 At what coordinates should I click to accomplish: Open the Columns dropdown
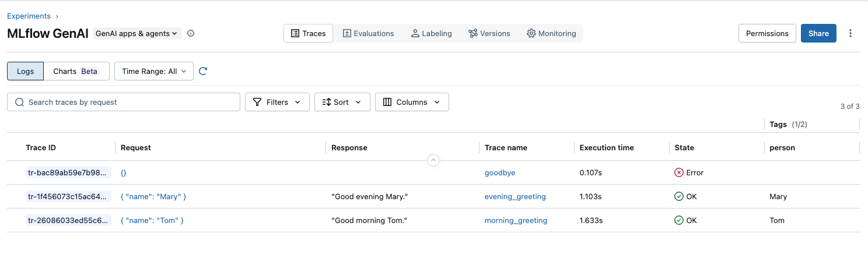coord(412,102)
